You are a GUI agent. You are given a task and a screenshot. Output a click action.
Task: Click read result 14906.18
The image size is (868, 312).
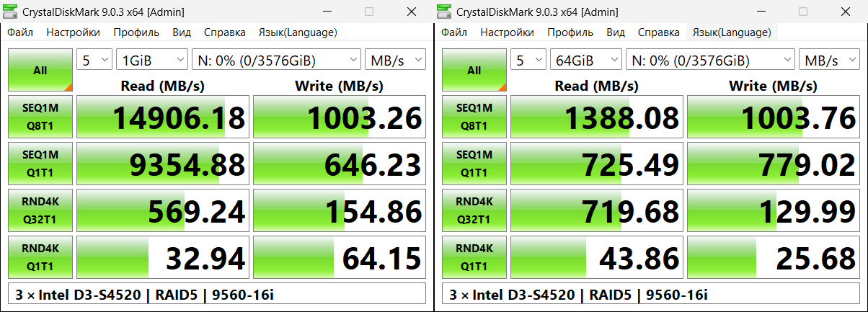coord(163,117)
